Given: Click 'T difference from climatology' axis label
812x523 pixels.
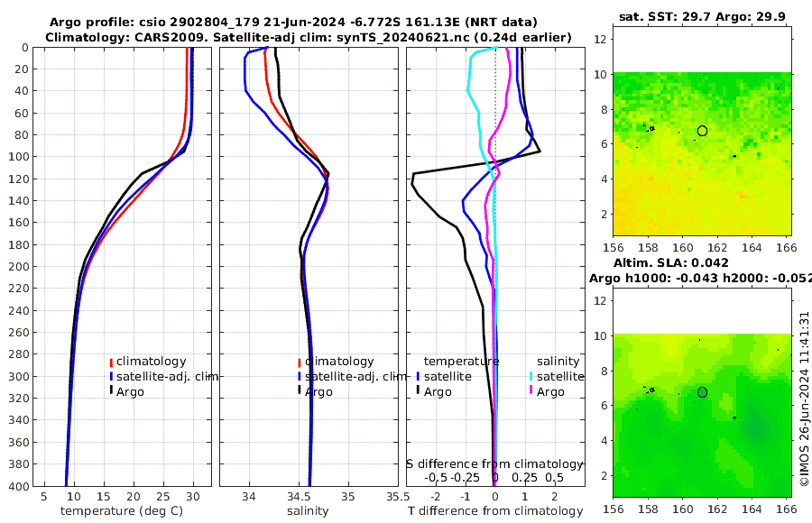Looking at the screenshot, I should point(495,511).
